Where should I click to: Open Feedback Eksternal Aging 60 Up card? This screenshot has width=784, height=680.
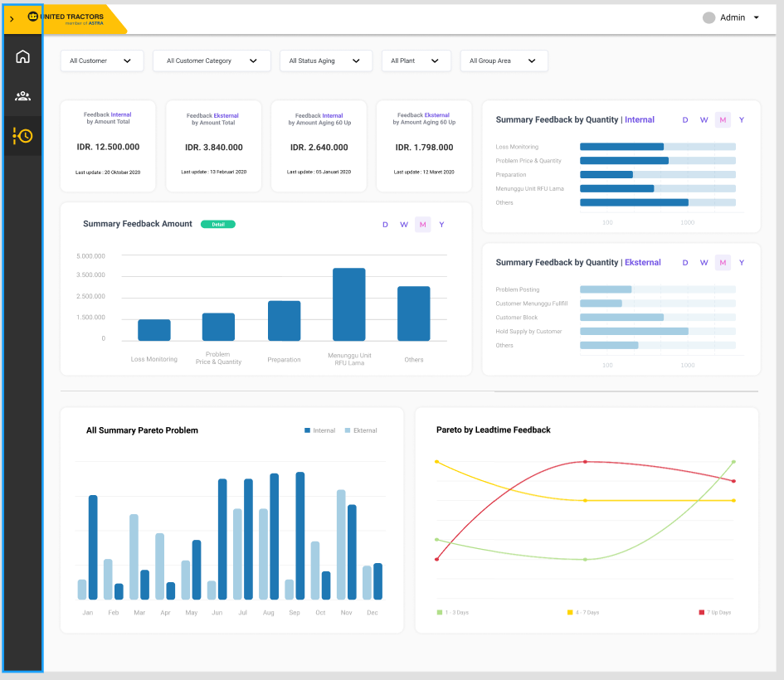(424, 146)
